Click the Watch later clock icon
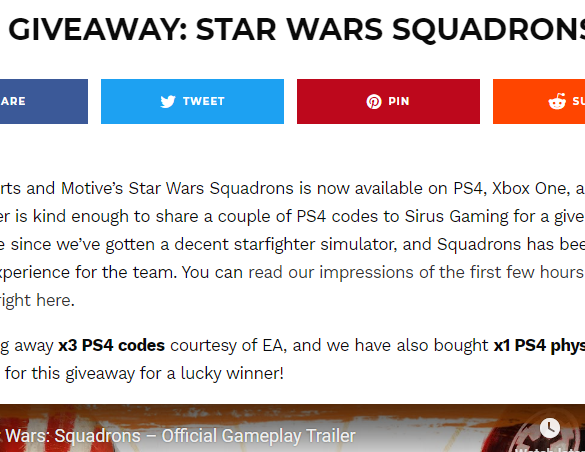 point(550,427)
